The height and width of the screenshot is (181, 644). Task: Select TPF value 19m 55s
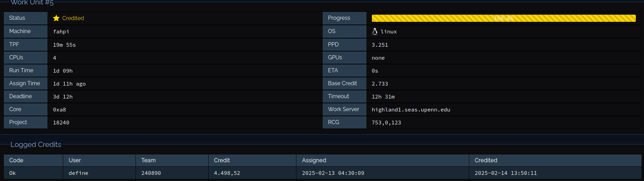pos(64,45)
